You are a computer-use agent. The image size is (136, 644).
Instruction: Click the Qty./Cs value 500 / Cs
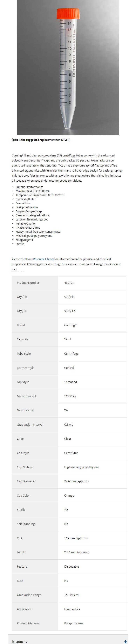[x=70, y=311]
